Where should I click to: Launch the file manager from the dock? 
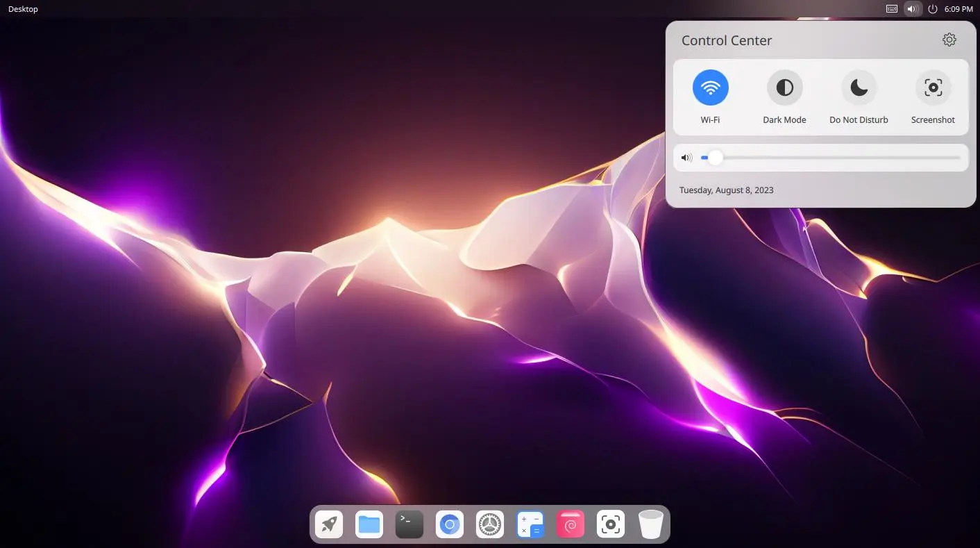coord(369,524)
